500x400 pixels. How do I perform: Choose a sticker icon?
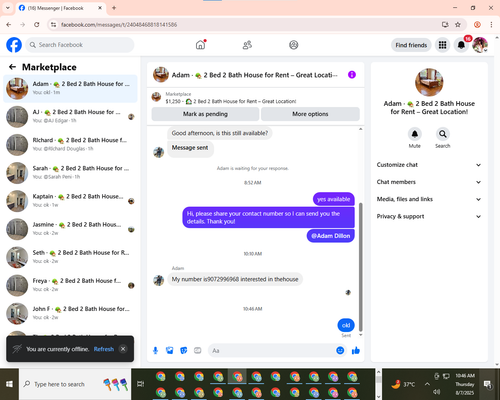tap(184, 350)
